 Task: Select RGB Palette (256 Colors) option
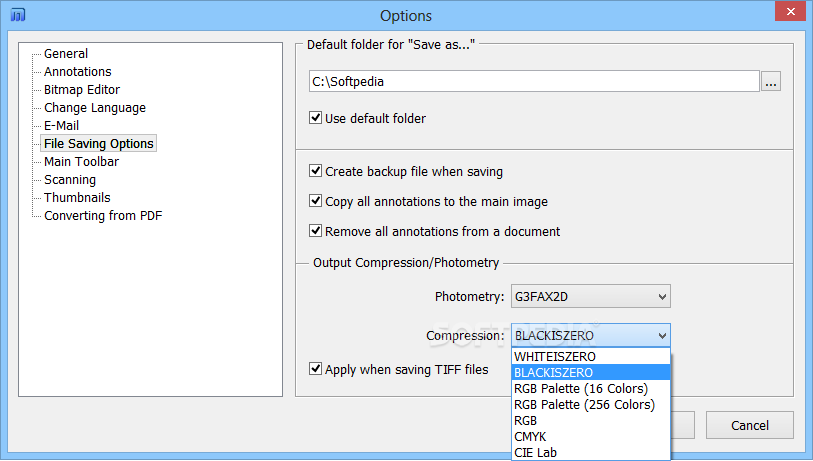pos(591,405)
